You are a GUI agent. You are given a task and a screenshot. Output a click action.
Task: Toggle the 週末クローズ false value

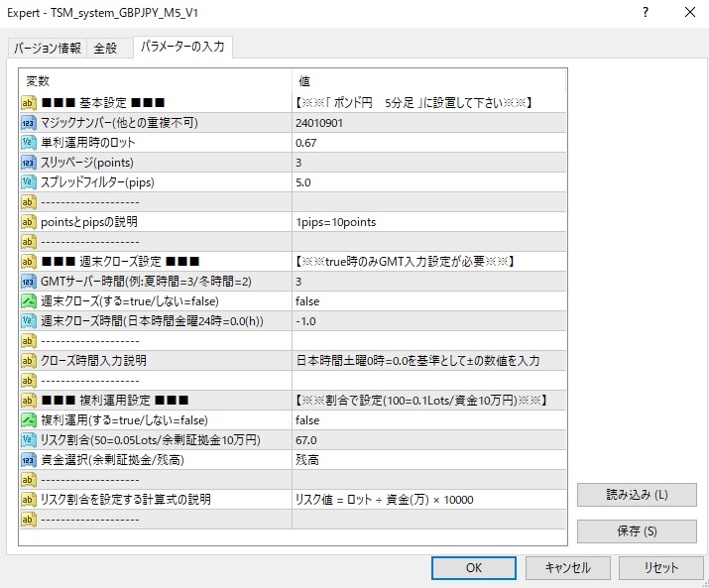tap(428, 300)
